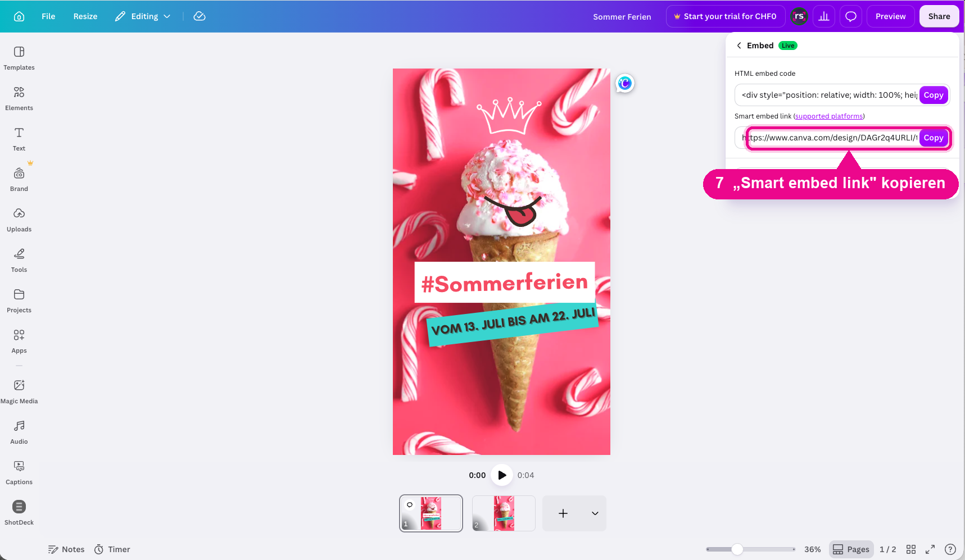Switch to grid view of pages
965x560 pixels.
click(911, 549)
